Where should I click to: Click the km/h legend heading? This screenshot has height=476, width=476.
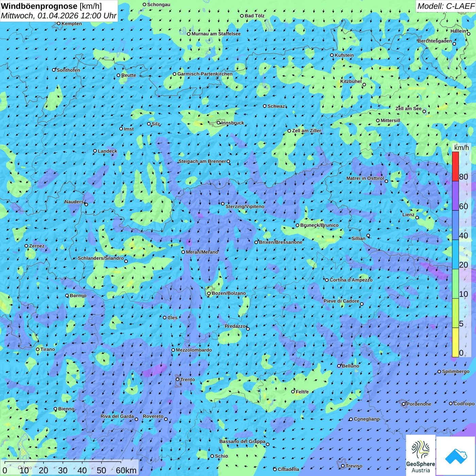tap(461, 148)
